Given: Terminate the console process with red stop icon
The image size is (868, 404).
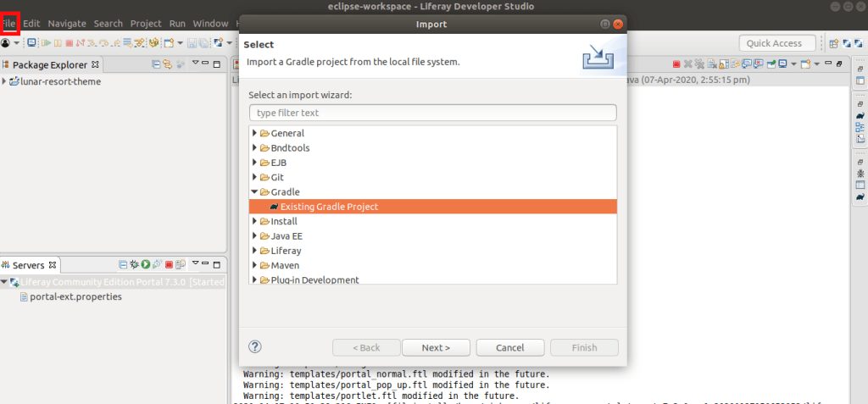Looking at the screenshot, I should [x=676, y=64].
